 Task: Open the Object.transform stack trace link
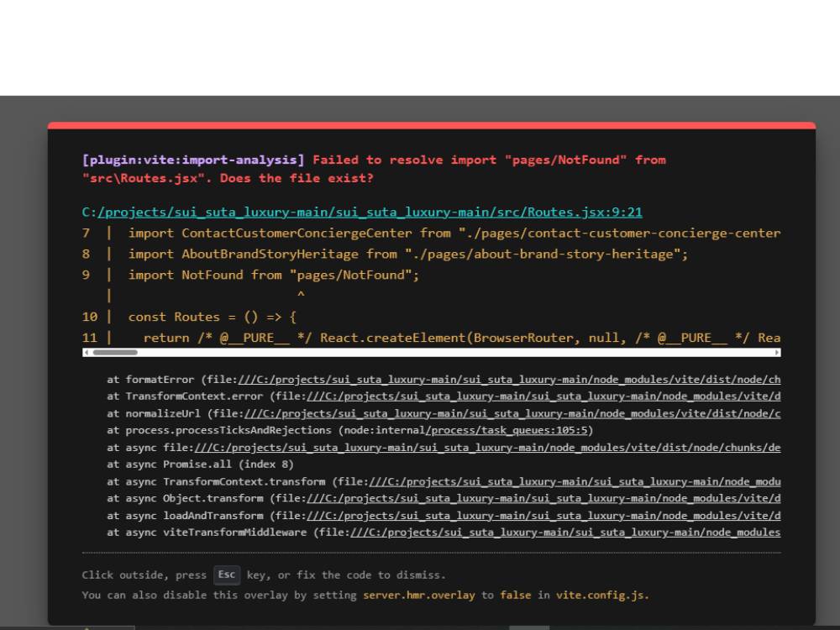click(543, 498)
